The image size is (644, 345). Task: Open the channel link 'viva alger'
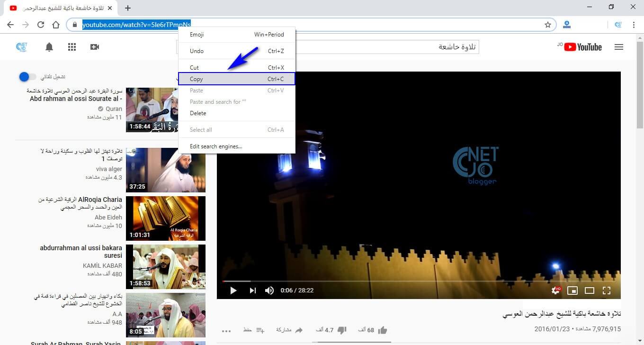pos(109,169)
